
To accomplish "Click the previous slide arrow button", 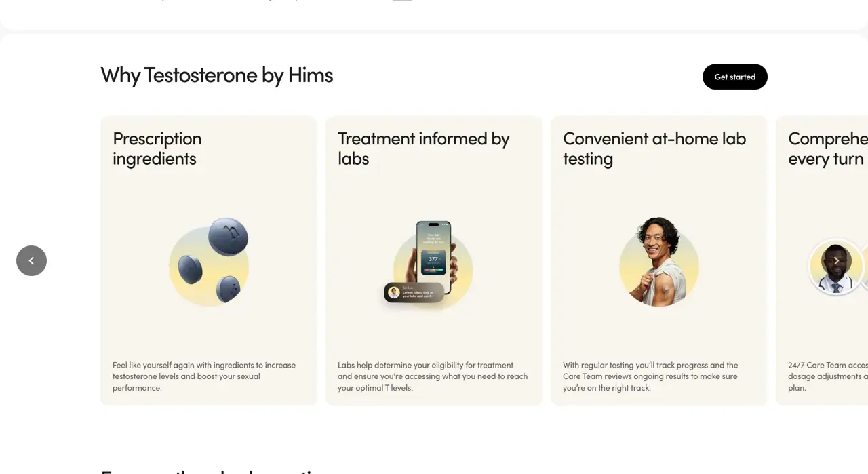I will pyautogui.click(x=31, y=261).
